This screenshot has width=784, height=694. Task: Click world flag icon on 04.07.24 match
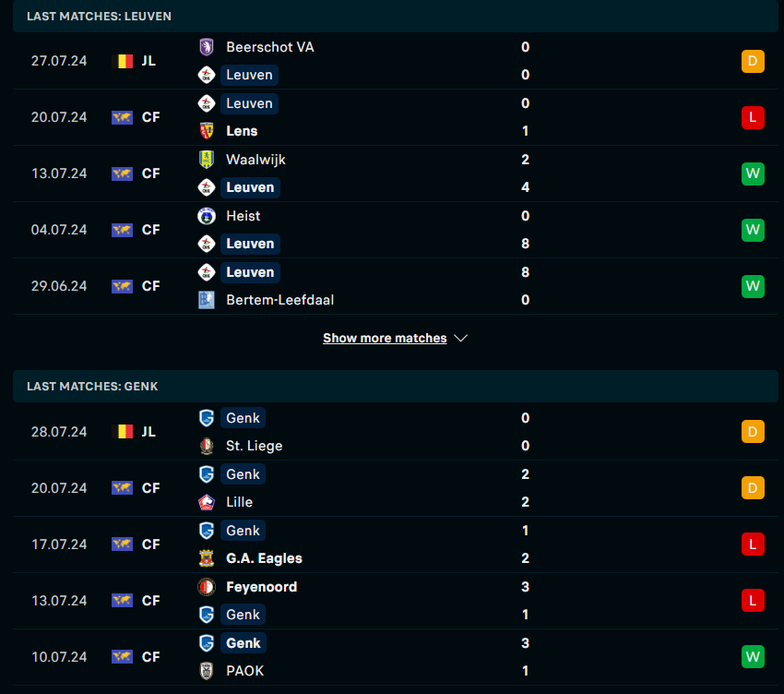click(123, 230)
